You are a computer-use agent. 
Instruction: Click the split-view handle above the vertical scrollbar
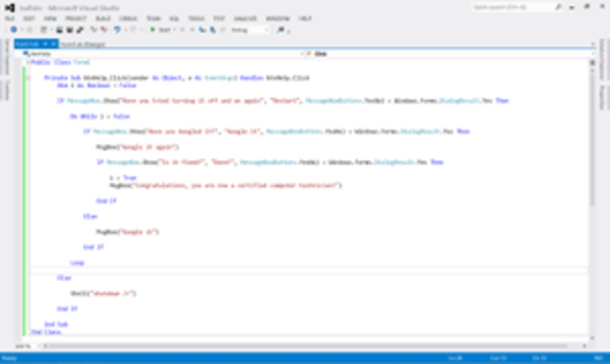pos(592,63)
